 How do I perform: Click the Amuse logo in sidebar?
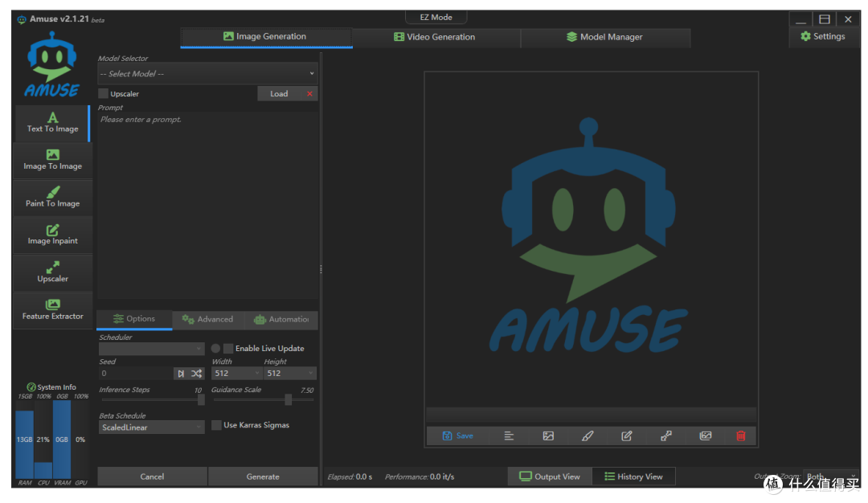pyautogui.click(x=51, y=65)
